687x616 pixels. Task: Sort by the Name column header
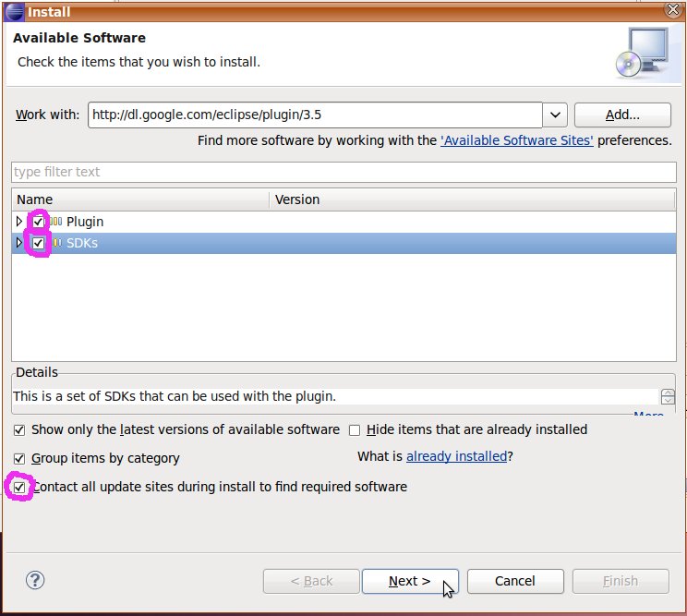[139, 199]
